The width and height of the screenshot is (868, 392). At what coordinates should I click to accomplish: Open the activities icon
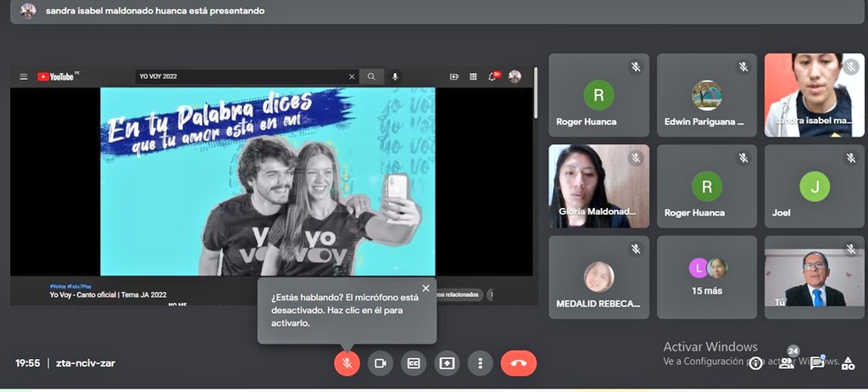click(x=848, y=364)
